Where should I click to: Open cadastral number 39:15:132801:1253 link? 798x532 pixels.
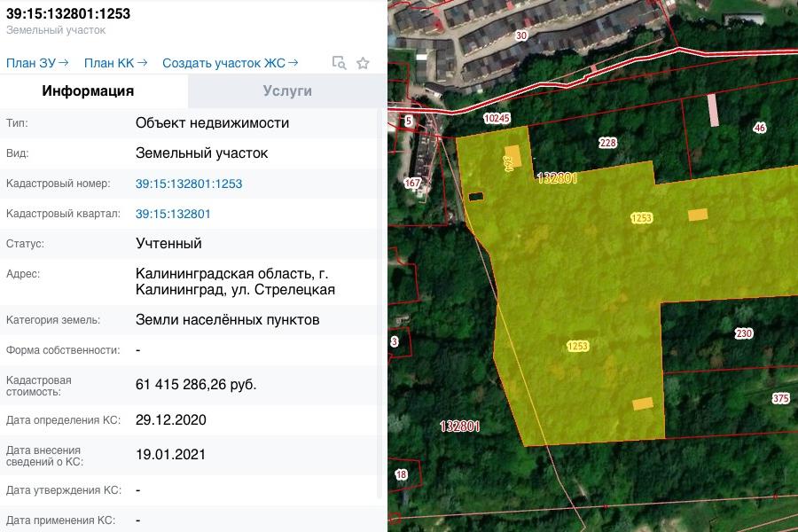[x=189, y=184]
